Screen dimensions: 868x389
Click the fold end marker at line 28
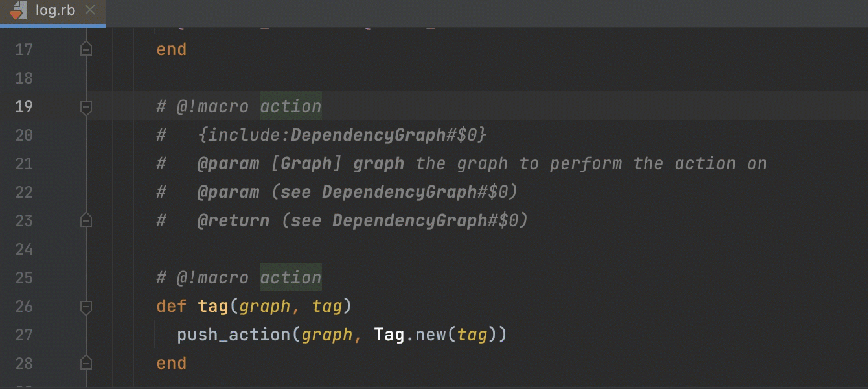[x=86, y=363]
